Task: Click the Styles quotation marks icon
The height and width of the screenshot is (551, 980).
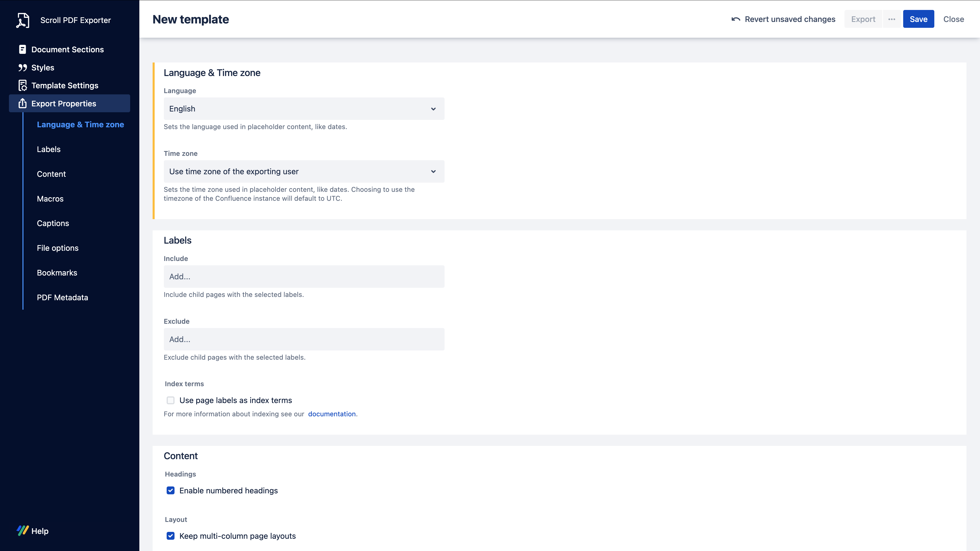Action: click(22, 68)
